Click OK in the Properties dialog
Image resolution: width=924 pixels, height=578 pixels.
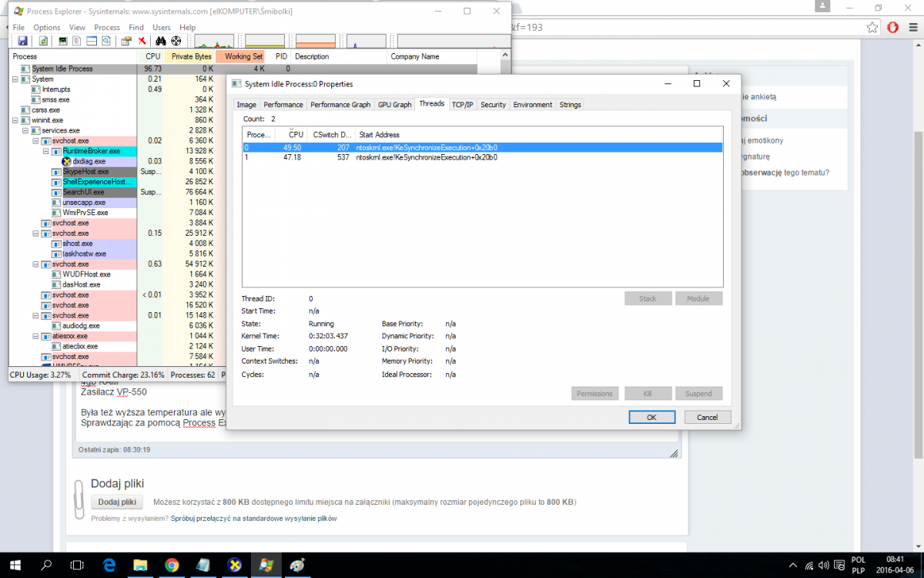tap(651, 417)
